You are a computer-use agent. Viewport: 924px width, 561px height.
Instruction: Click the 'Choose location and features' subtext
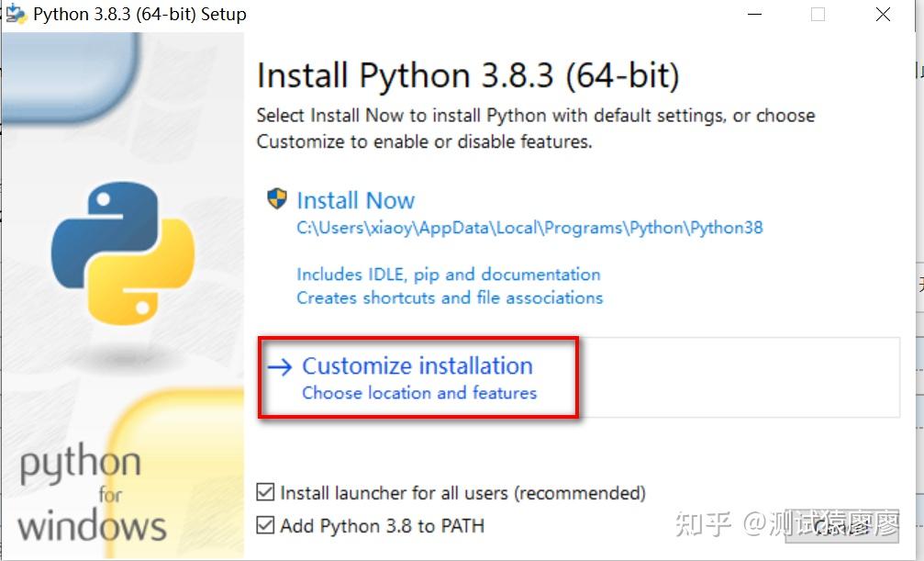coord(417,392)
